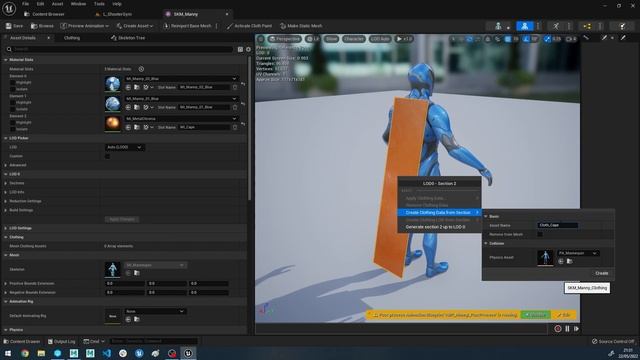The image size is (640, 360).
Task: Expand the Advanced row under LOD Picker
Action: [x=6, y=165]
